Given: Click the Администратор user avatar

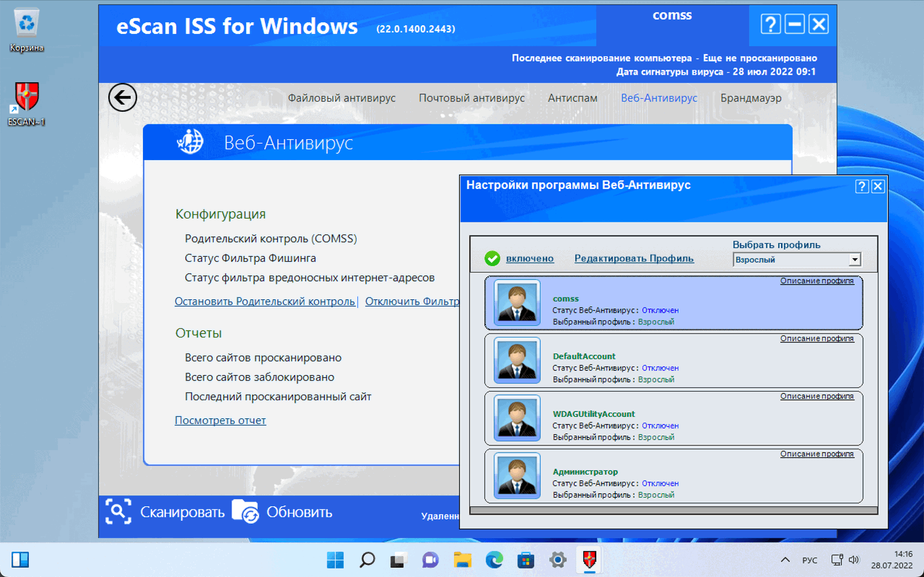Looking at the screenshot, I should coord(517,476).
